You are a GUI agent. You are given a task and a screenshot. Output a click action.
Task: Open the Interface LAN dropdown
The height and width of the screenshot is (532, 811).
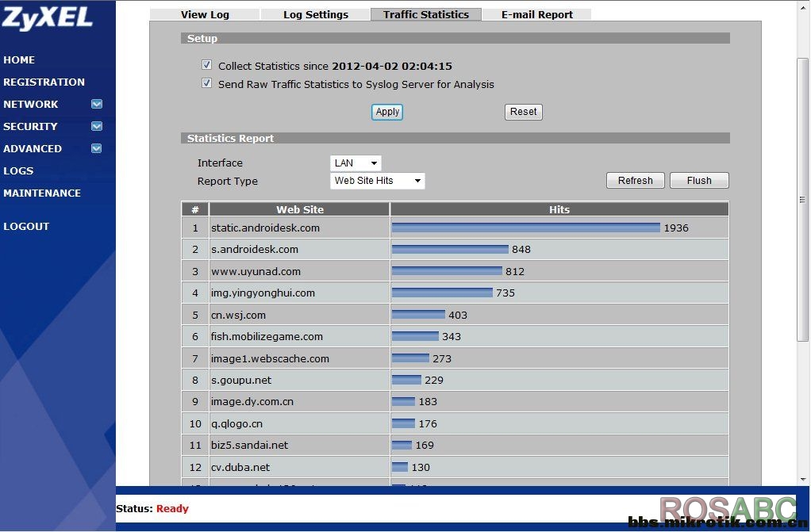356,163
